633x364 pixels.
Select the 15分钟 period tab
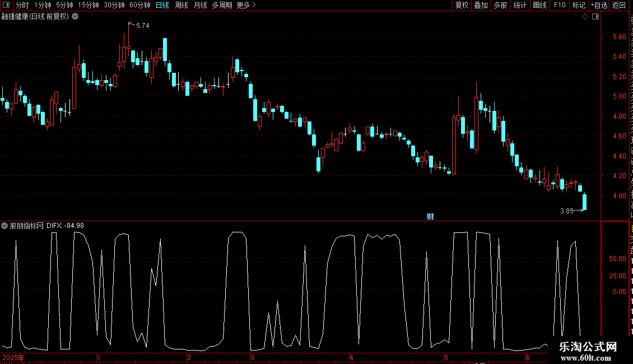coord(89,5)
